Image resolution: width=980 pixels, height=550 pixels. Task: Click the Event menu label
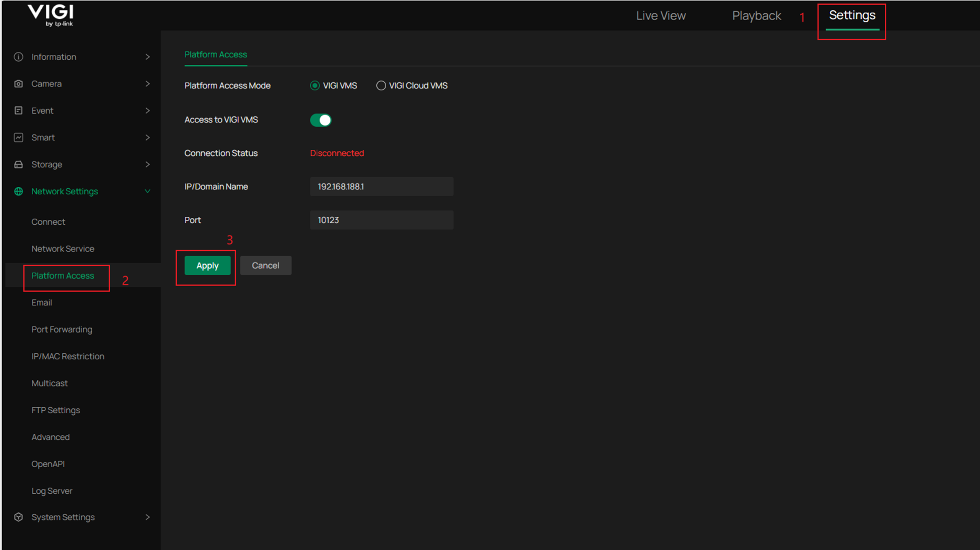tap(42, 110)
